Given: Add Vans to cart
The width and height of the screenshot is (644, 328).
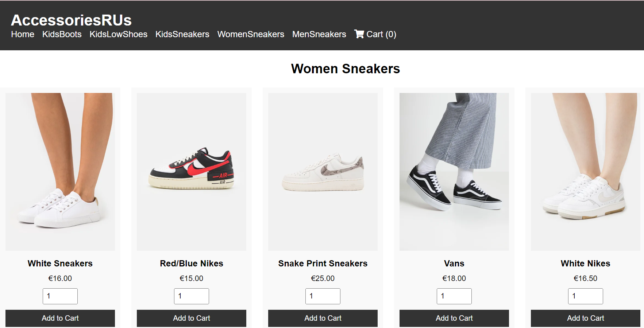Looking at the screenshot, I should click(454, 318).
